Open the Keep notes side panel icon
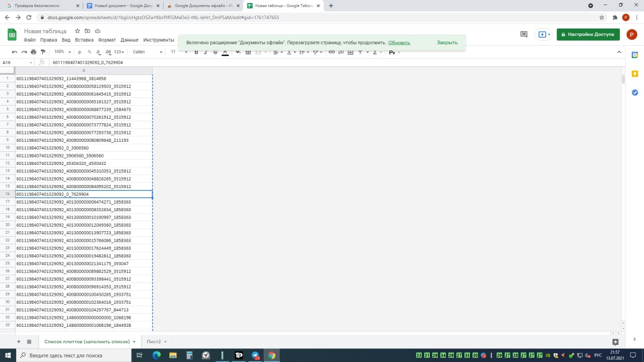 click(x=635, y=73)
